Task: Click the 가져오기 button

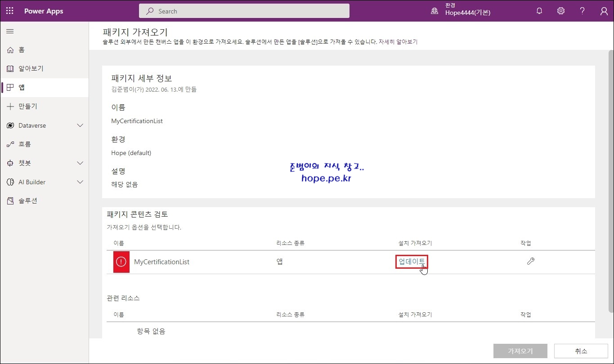Action: pyautogui.click(x=520, y=351)
